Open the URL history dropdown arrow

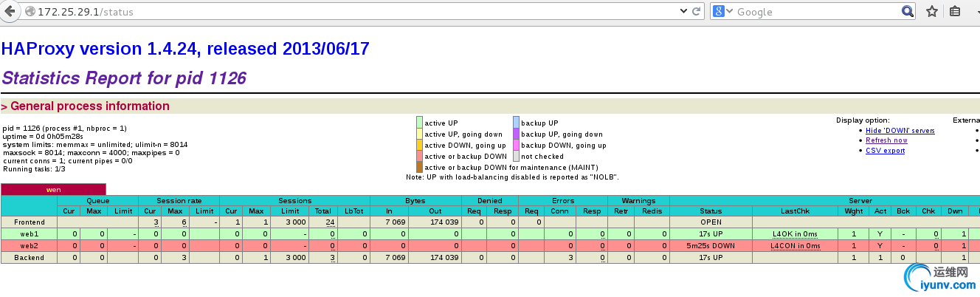pos(683,11)
